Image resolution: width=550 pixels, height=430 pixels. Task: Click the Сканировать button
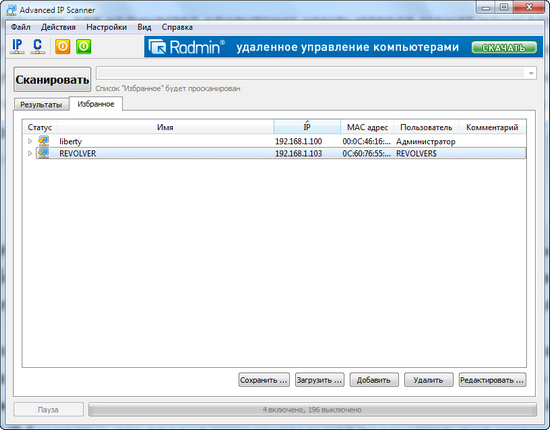52,80
